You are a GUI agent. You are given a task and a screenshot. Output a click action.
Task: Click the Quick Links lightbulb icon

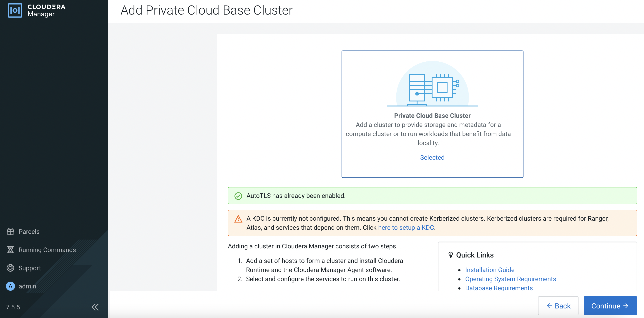tap(450, 255)
